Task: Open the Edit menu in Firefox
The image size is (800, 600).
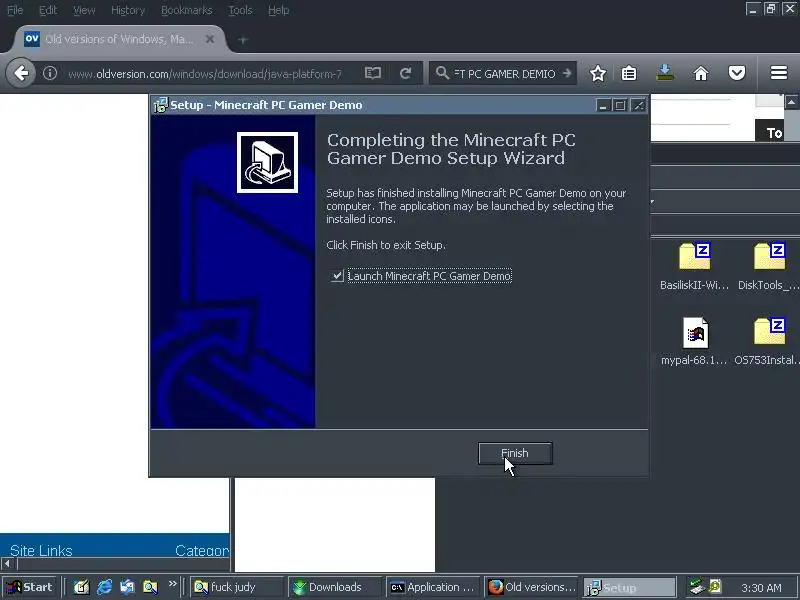Action: pos(48,10)
